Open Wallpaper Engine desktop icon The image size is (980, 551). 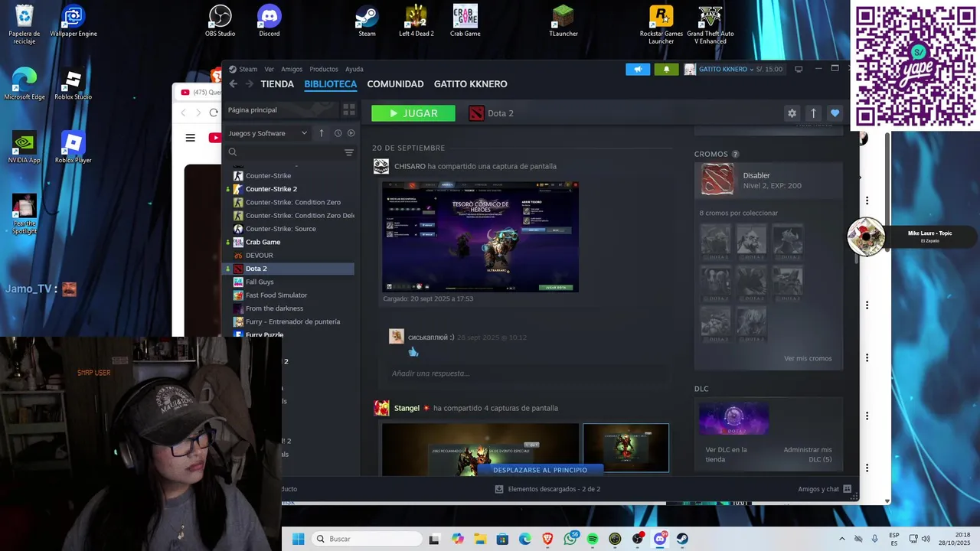point(73,21)
